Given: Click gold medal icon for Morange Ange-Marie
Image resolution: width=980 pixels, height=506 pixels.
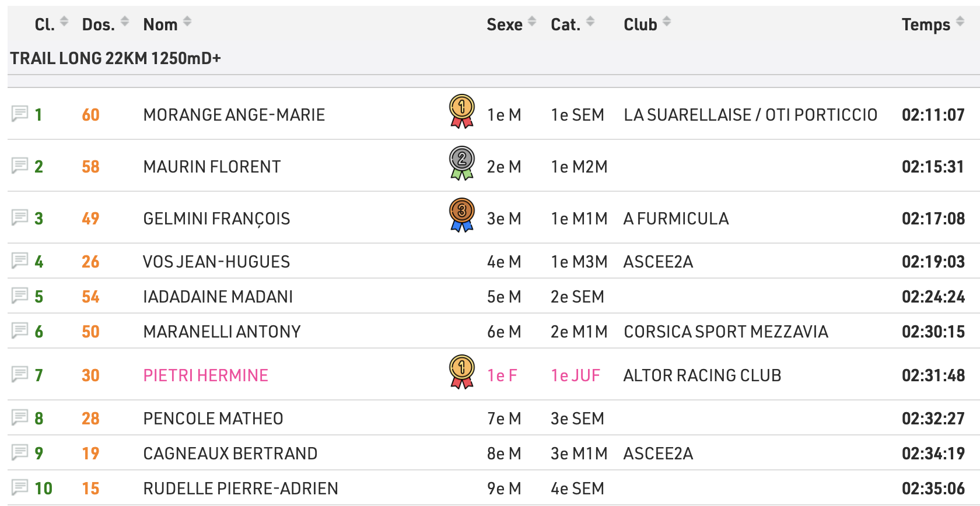Looking at the screenshot, I should click(461, 111).
